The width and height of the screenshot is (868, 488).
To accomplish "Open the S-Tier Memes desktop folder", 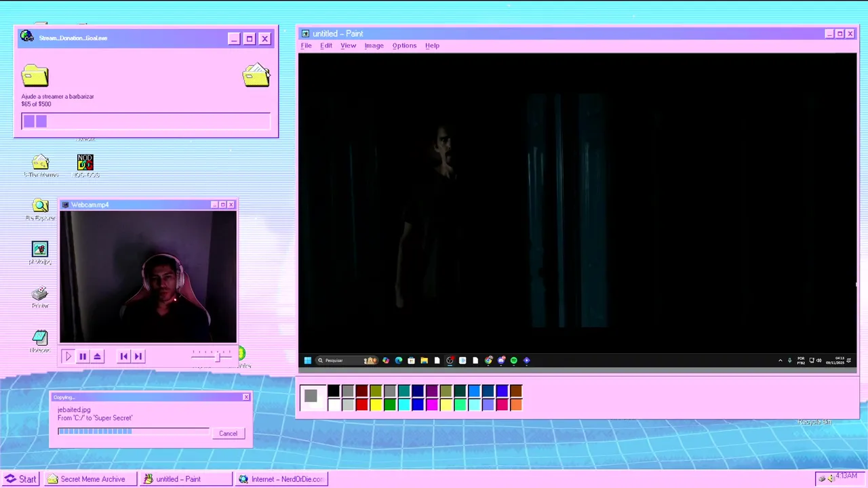I will tap(41, 166).
